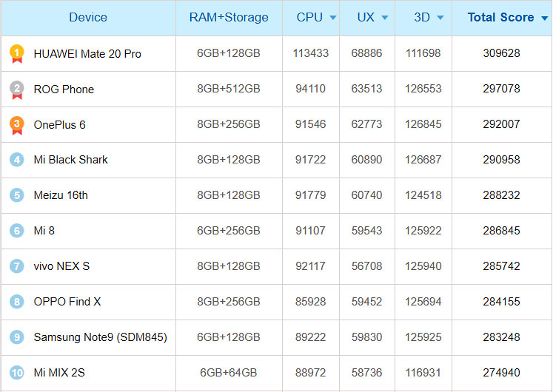Click the rank 5 badge beside Meizu 16th

tap(16, 195)
